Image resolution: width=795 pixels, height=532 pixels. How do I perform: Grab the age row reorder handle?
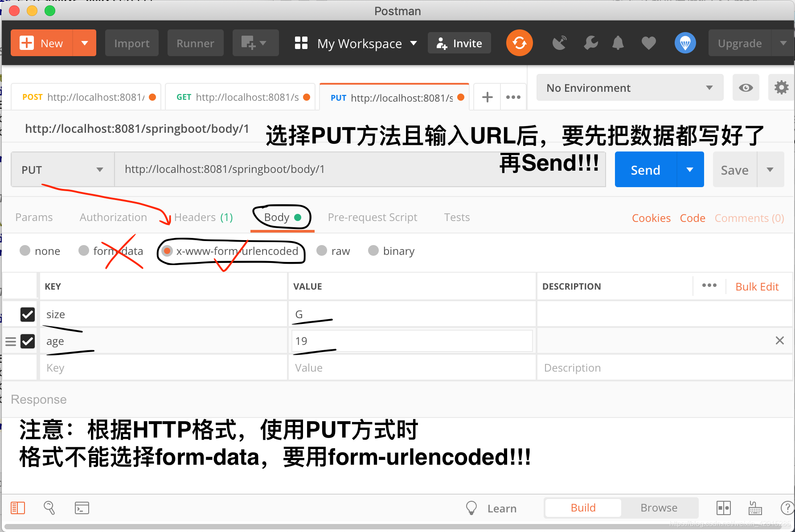coord(11,341)
